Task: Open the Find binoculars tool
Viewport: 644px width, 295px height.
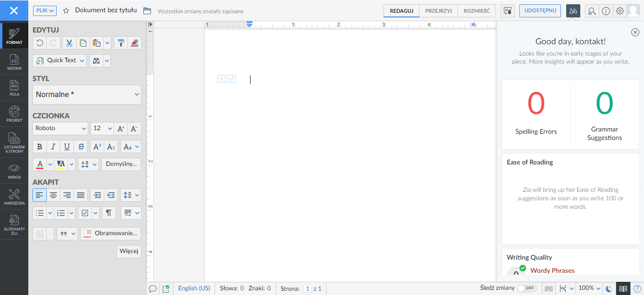Action: (x=96, y=60)
